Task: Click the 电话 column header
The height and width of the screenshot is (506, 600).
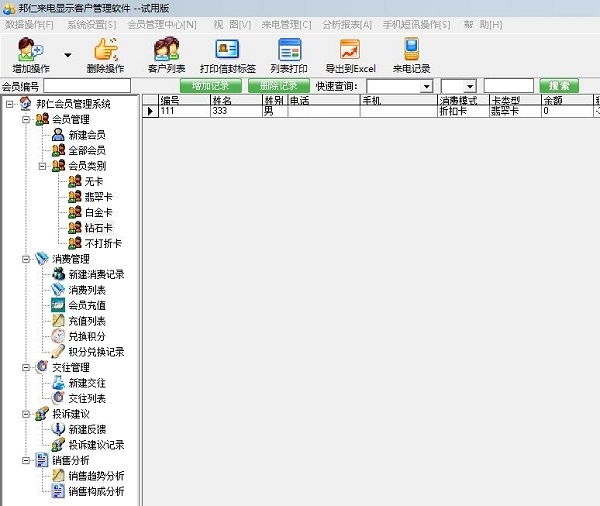Action: tap(324, 100)
